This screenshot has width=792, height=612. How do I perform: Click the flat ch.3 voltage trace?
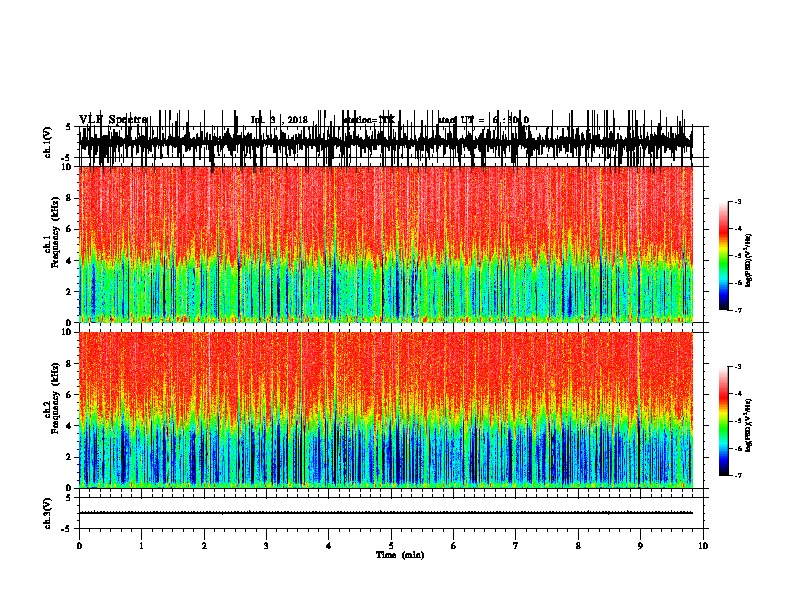[x=386, y=513]
